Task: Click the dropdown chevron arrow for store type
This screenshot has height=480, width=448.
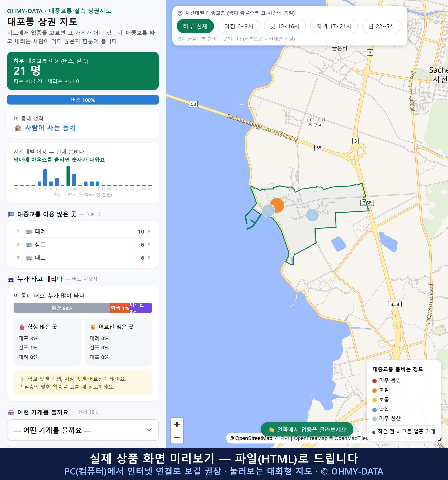Action: 149,430
